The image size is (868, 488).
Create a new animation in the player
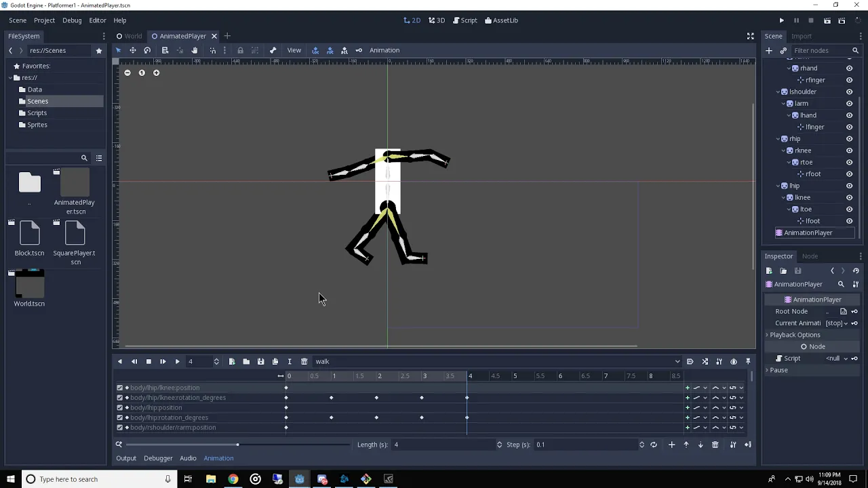[x=232, y=361]
